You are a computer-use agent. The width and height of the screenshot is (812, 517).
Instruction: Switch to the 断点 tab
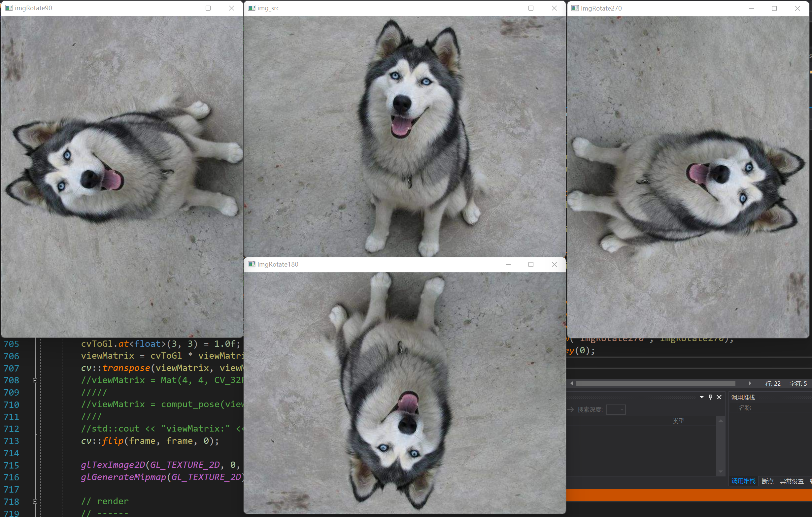tap(767, 481)
